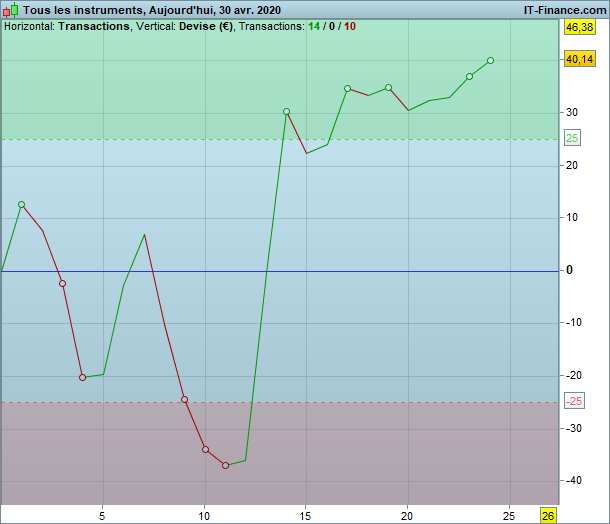Click the lowest data point at transaction 11
This screenshot has width=610, height=524.
click(226, 465)
